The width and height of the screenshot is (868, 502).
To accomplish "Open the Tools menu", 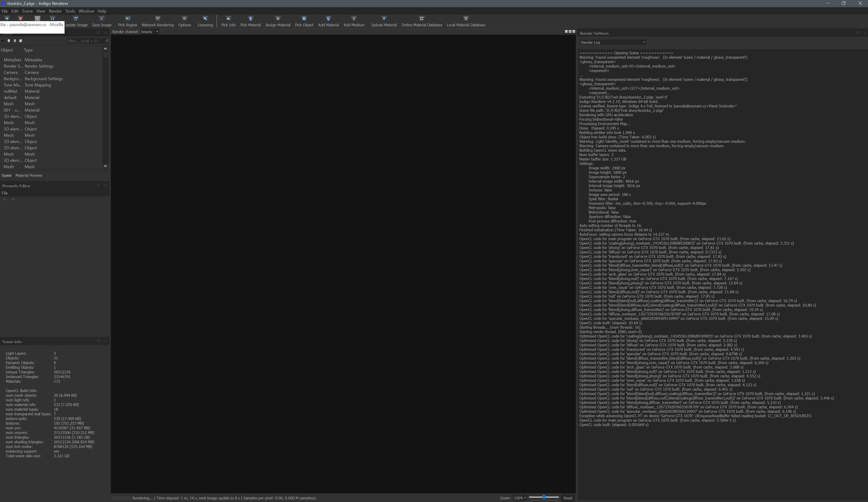I will [x=70, y=11].
